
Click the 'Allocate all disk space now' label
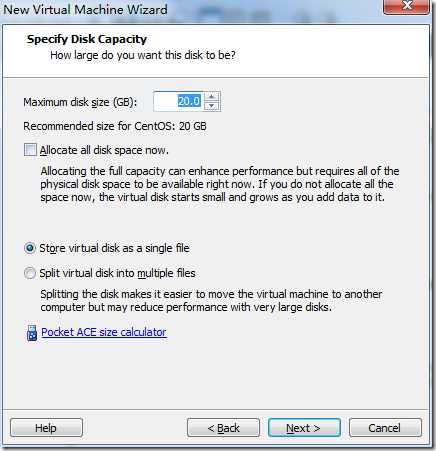pos(104,150)
